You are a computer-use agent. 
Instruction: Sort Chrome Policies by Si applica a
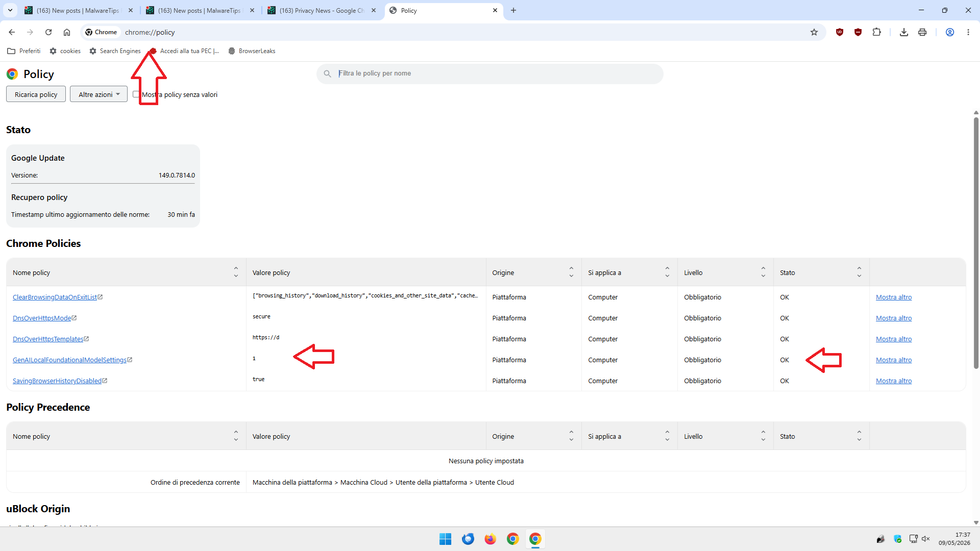667,272
